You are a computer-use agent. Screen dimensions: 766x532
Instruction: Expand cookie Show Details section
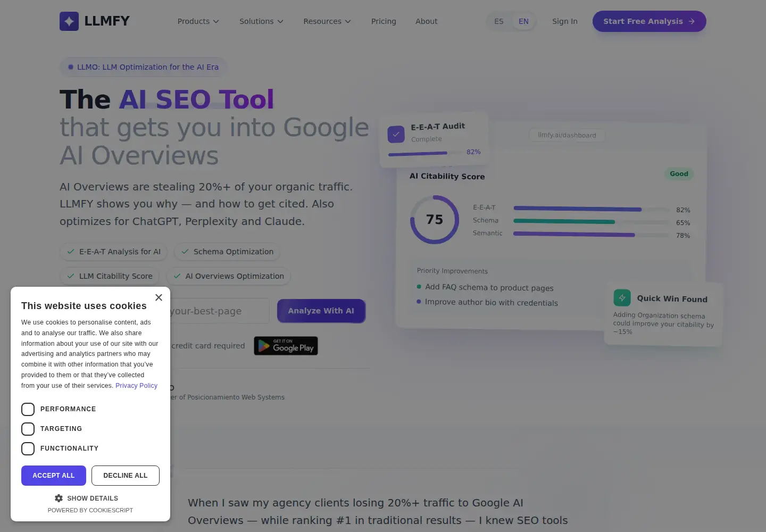coord(86,498)
